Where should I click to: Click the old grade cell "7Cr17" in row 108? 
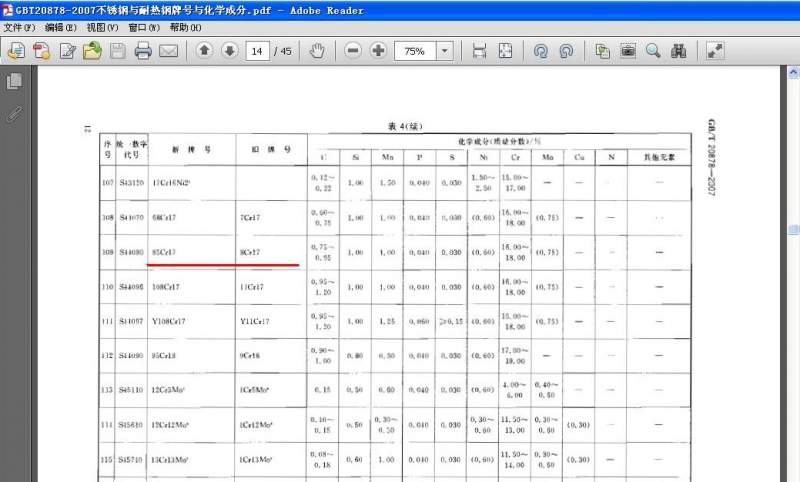pos(249,217)
